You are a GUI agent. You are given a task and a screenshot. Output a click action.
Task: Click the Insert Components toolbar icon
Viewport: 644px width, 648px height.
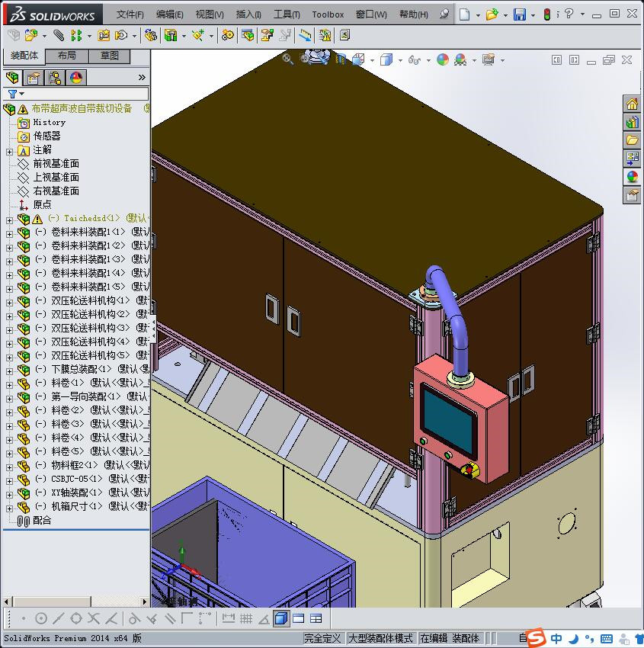pyautogui.click(x=30, y=36)
